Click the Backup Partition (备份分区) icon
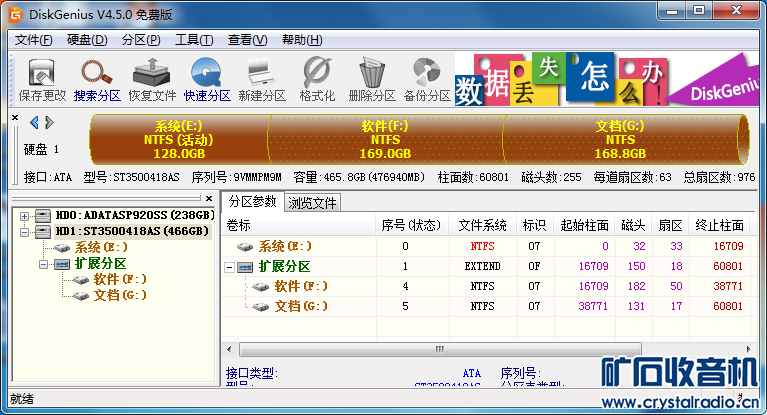 click(x=427, y=80)
